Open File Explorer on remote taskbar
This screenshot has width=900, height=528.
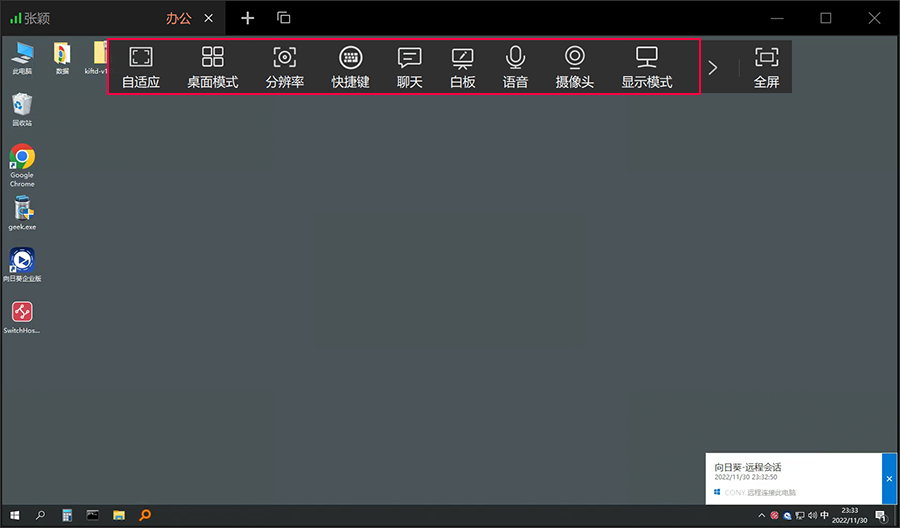pos(119,515)
